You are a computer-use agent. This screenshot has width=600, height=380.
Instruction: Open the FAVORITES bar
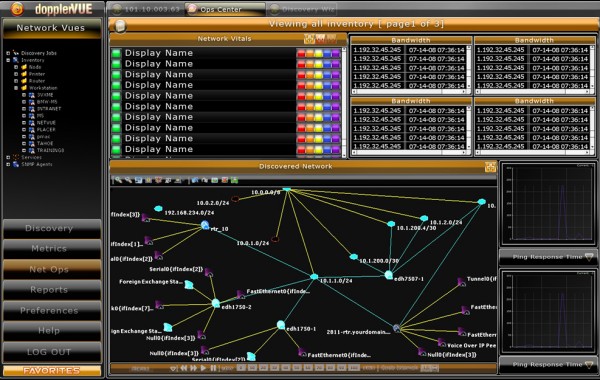click(x=52, y=371)
